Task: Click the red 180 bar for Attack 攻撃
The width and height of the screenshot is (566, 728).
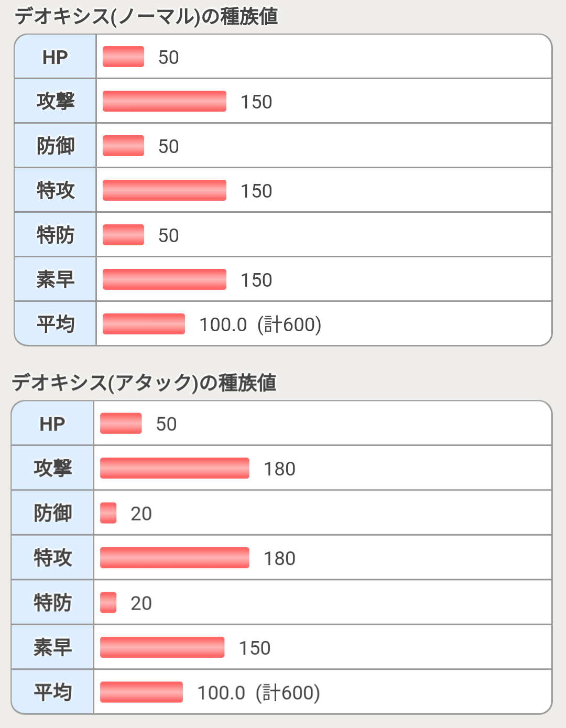Action: [175, 468]
